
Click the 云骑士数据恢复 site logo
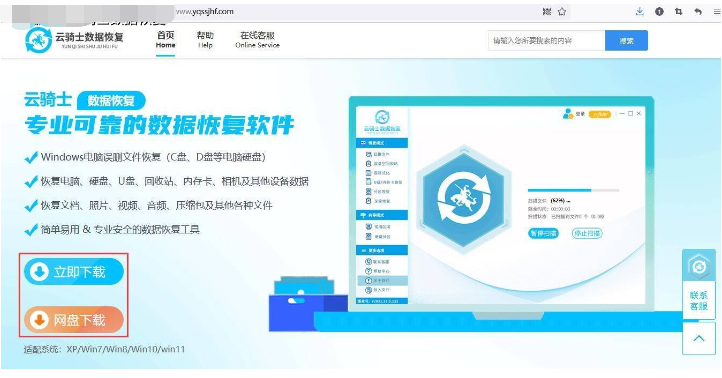pos(74,40)
